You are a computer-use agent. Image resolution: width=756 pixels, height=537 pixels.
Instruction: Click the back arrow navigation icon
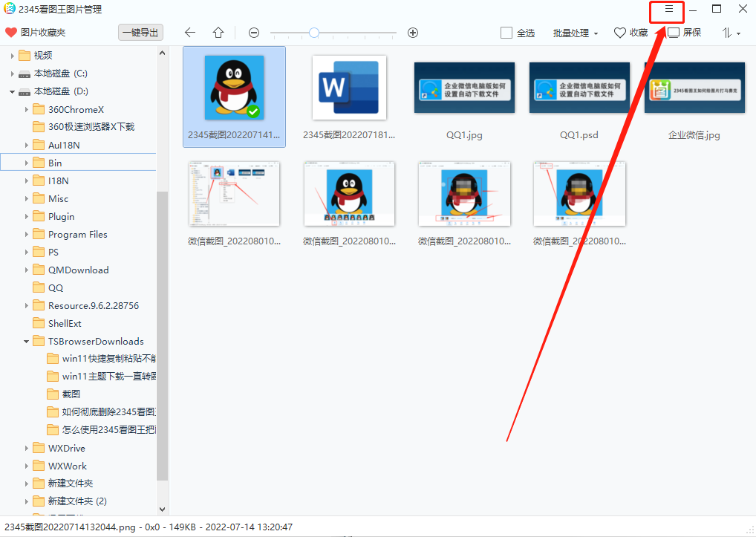(x=190, y=33)
